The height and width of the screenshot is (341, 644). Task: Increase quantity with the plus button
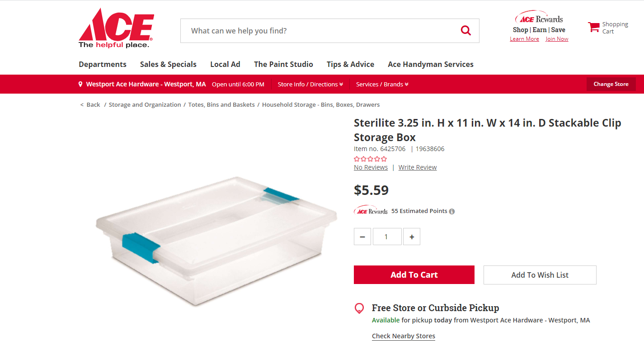[412, 237]
